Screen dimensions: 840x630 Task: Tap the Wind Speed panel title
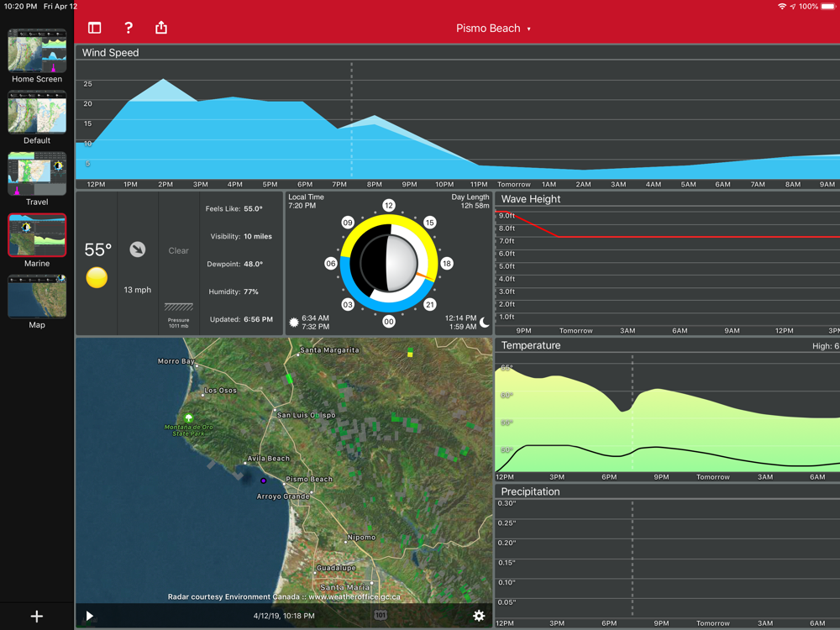[x=110, y=52]
